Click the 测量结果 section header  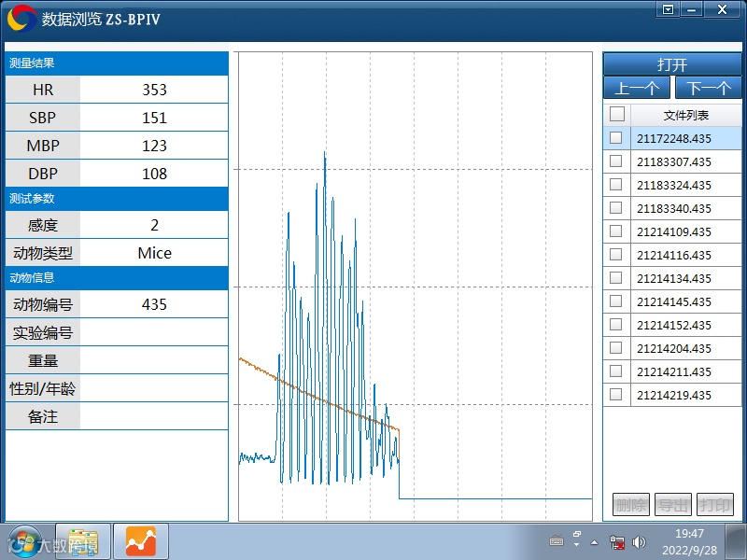click(117, 63)
